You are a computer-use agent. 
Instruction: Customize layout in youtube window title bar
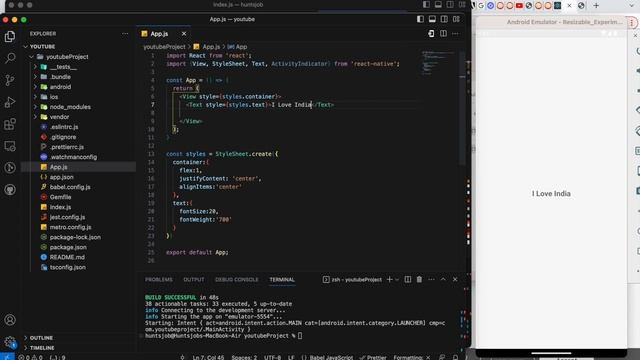(x=456, y=19)
